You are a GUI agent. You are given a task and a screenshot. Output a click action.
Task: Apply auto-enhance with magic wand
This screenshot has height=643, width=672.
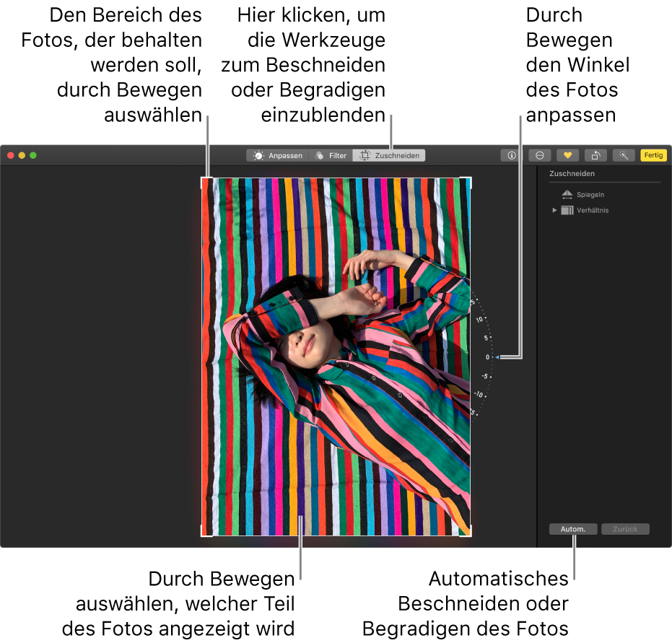pos(624,155)
